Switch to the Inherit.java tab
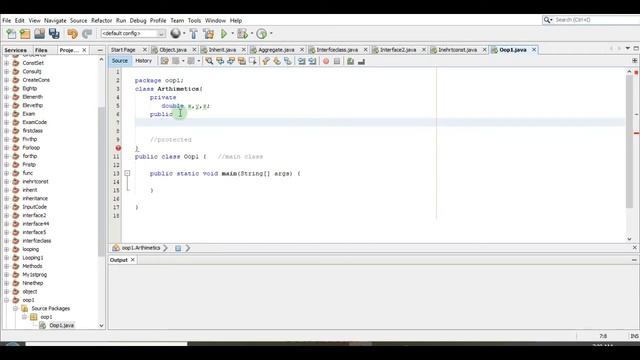 (x=222, y=50)
